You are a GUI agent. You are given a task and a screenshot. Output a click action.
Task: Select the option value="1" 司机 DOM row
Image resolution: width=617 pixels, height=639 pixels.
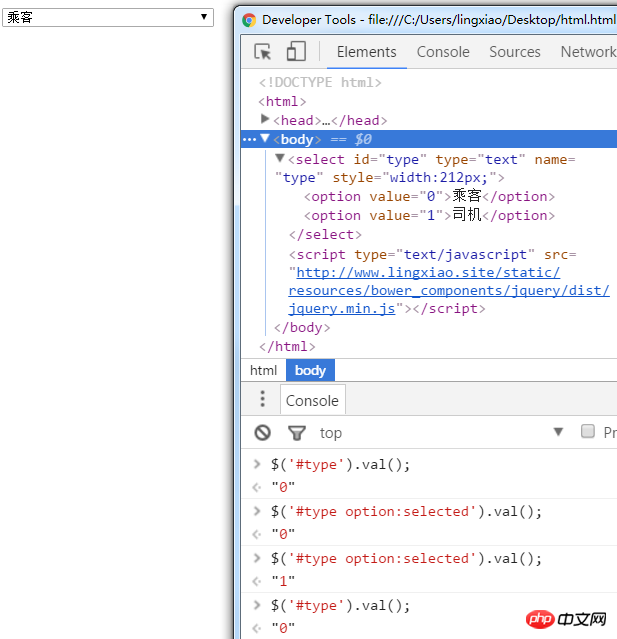428,215
